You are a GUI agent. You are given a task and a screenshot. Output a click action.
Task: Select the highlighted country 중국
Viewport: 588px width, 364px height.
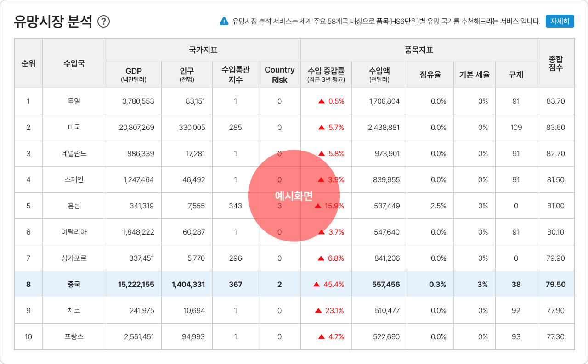(x=74, y=284)
